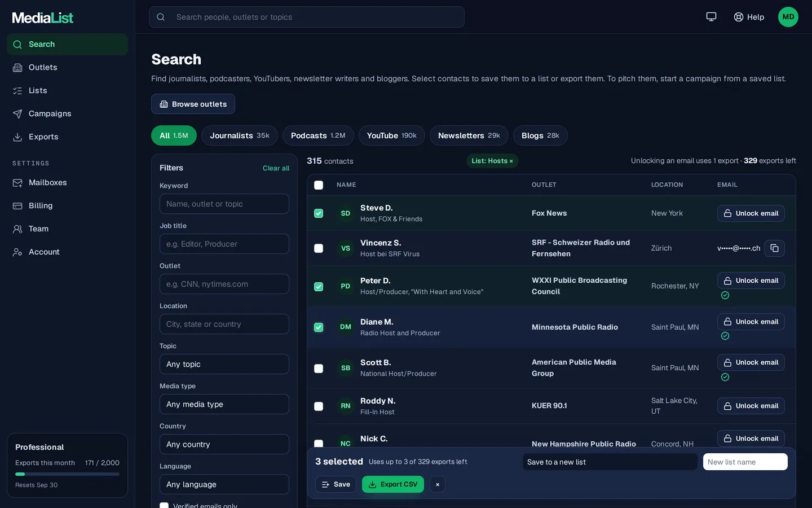The image size is (812, 508).
Task: Open the YouTube tab
Action: pos(392,135)
